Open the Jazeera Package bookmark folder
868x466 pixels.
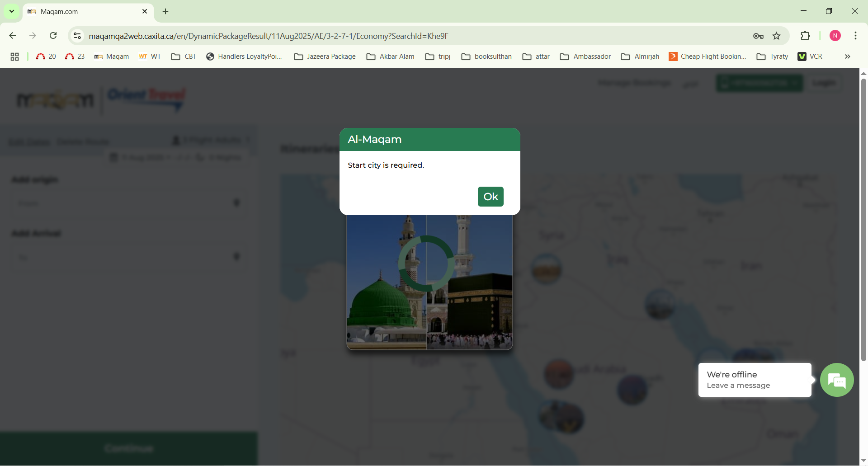pos(325,56)
